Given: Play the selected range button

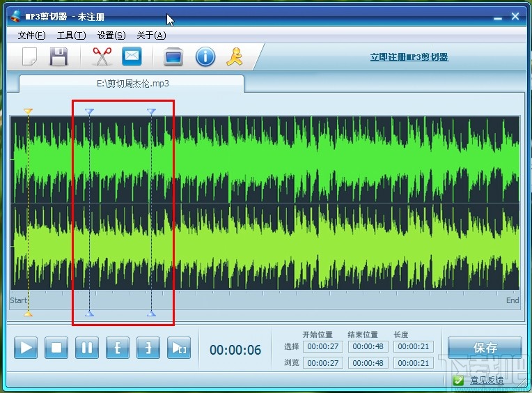Looking at the screenshot, I should 179,348.
